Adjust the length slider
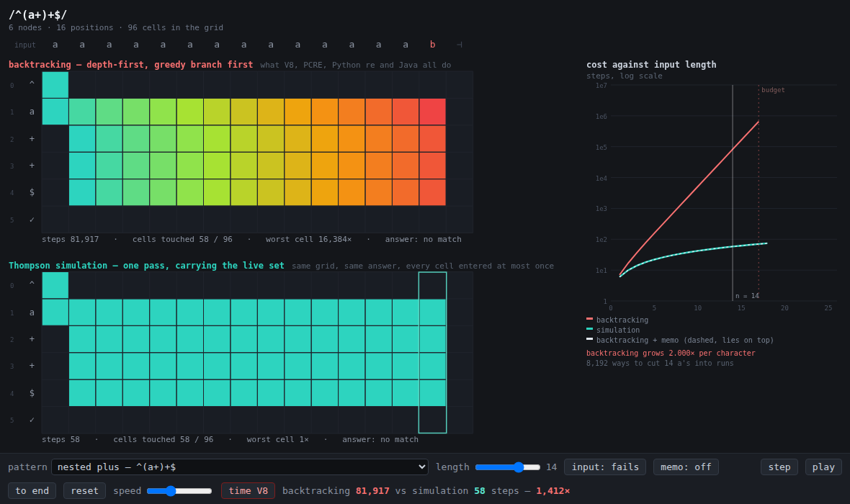The height and width of the screenshot is (504, 850). (x=508, y=467)
